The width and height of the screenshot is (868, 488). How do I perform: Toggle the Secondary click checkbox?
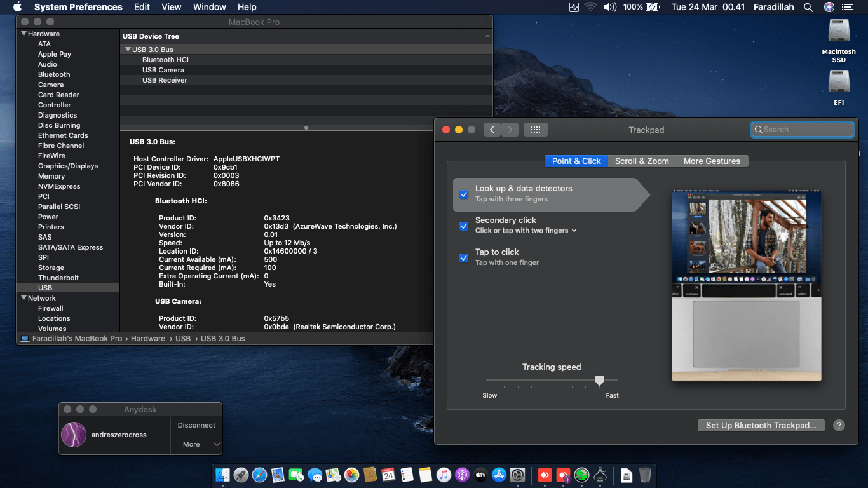point(464,226)
